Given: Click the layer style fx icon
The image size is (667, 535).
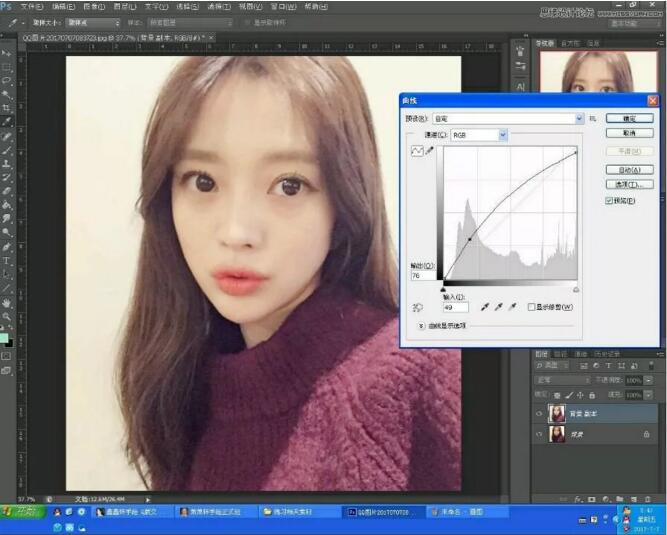Looking at the screenshot, I should pyautogui.click(x=578, y=499).
